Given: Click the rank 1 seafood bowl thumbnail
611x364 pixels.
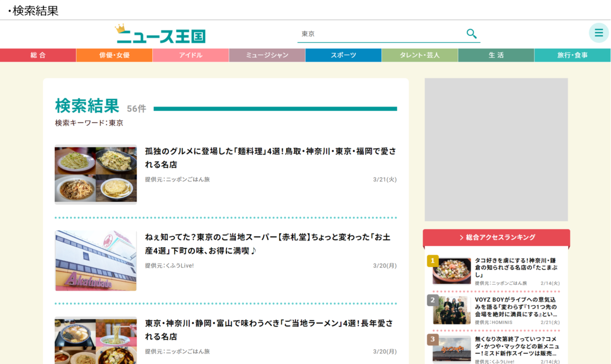Looking at the screenshot, I should (452, 271).
